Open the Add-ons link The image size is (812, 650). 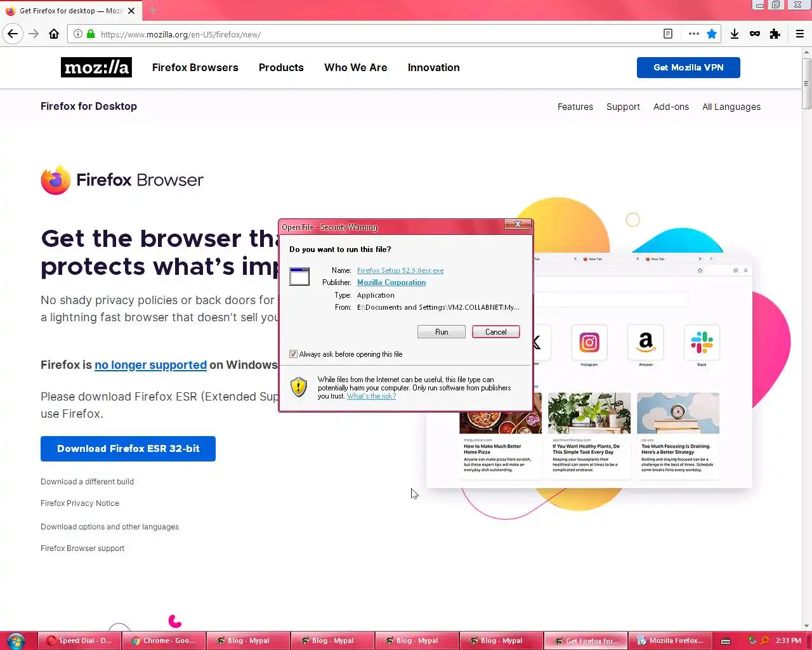pos(671,107)
